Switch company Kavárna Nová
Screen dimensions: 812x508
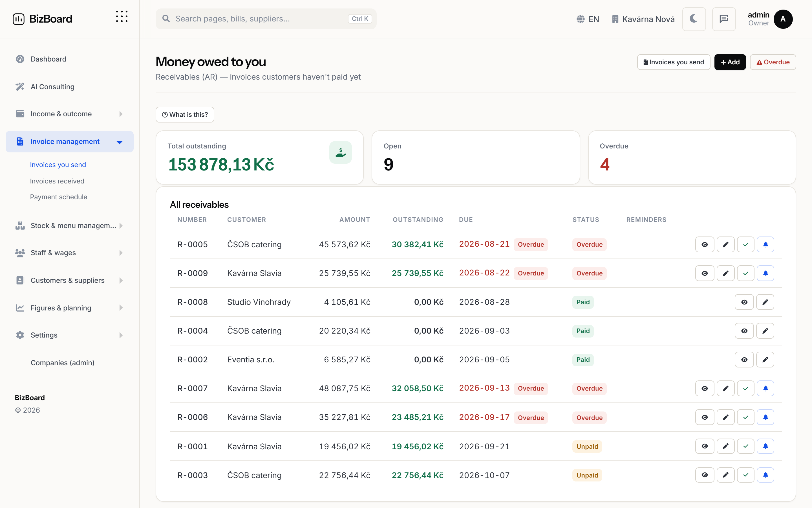coord(643,19)
